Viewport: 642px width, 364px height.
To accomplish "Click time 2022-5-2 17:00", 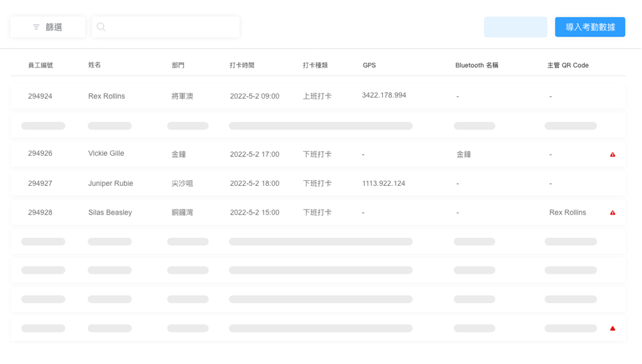I will coord(255,154).
